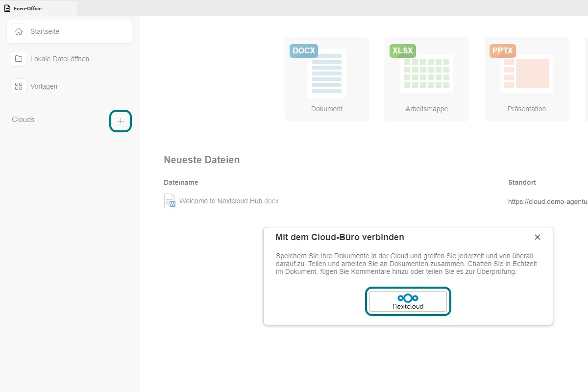Create a new XLSX Arbeitsmappe
588x392 pixels.
(427, 79)
